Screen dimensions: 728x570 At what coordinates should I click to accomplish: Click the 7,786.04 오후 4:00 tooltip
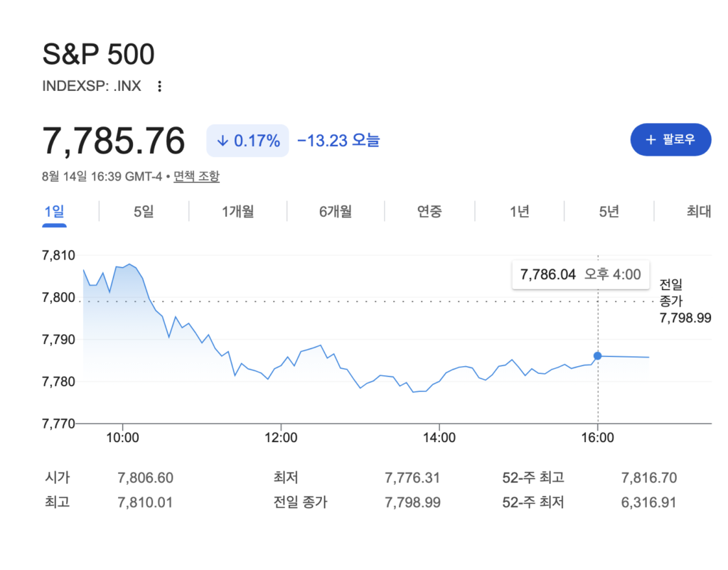[580, 275]
